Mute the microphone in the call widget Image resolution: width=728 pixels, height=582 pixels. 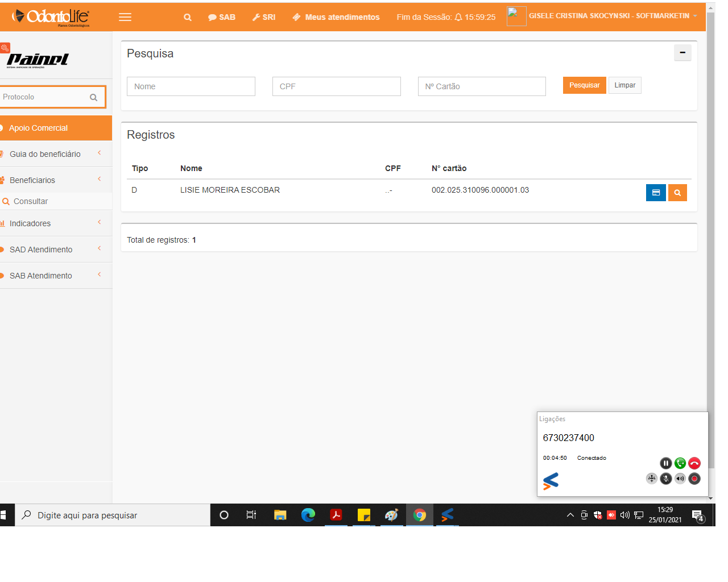click(x=665, y=479)
